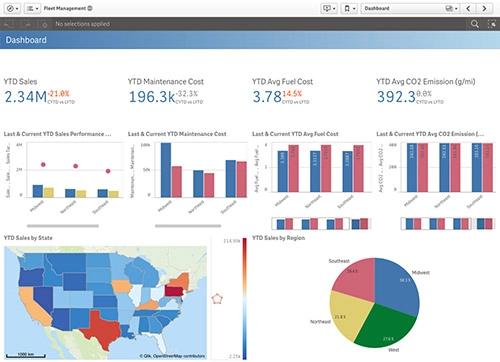The width and height of the screenshot is (500, 362).
Task: Clear all selections icon
Action: 42,24
